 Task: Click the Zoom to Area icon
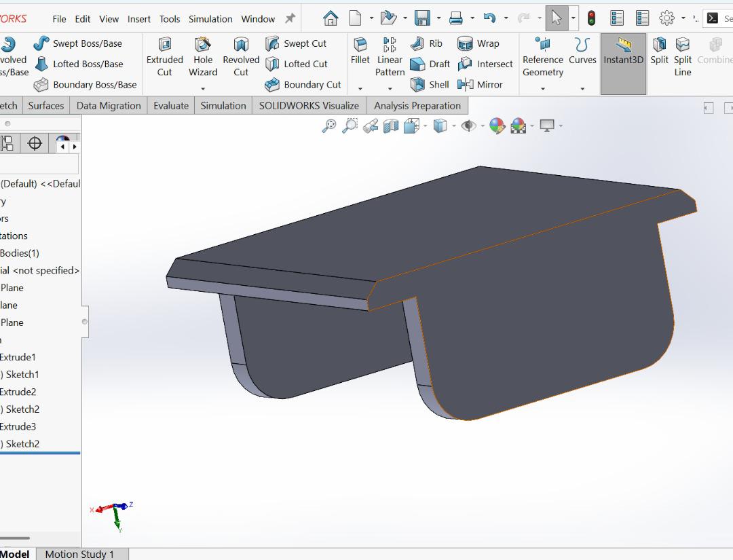click(x=350, y=126)
